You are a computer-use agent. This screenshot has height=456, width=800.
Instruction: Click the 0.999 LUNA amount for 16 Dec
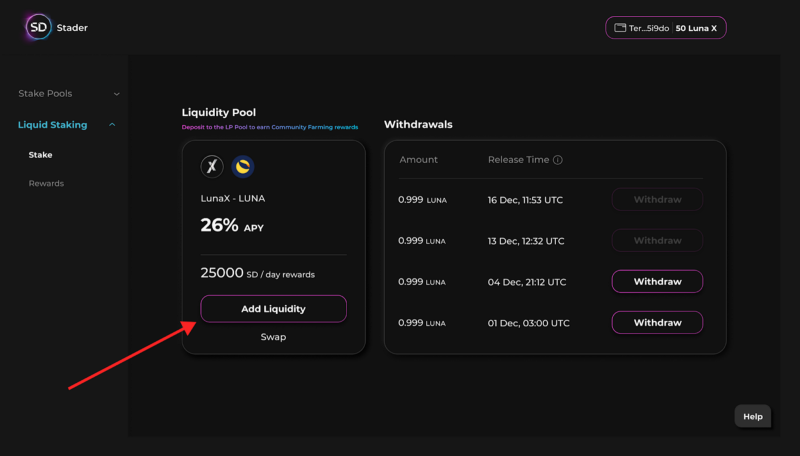pos(422,200)
